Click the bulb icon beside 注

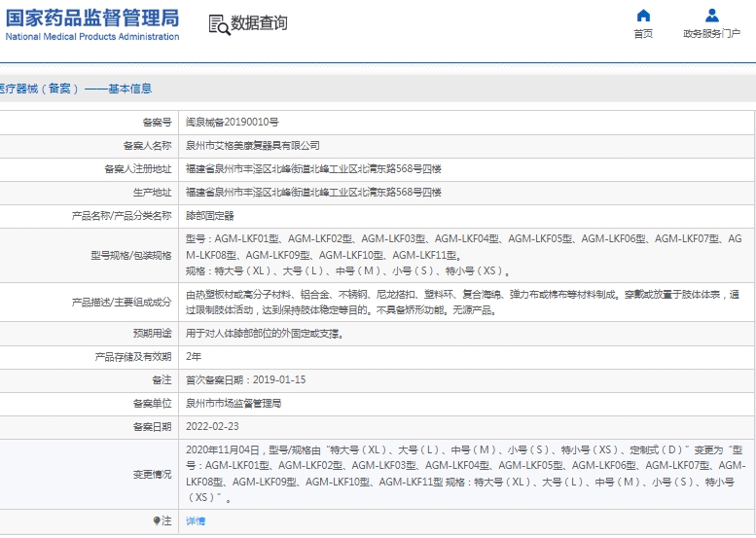point(157,520)
